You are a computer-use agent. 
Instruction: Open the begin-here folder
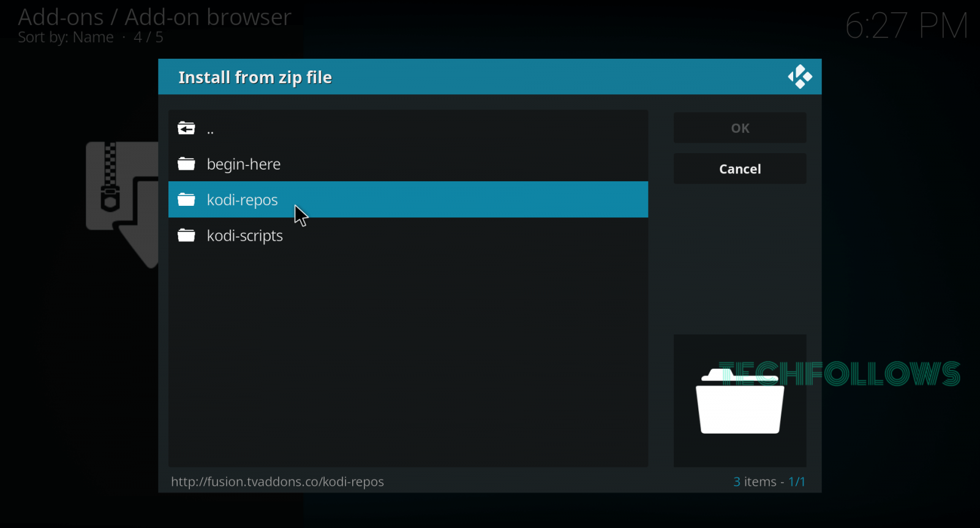point(408,164)
